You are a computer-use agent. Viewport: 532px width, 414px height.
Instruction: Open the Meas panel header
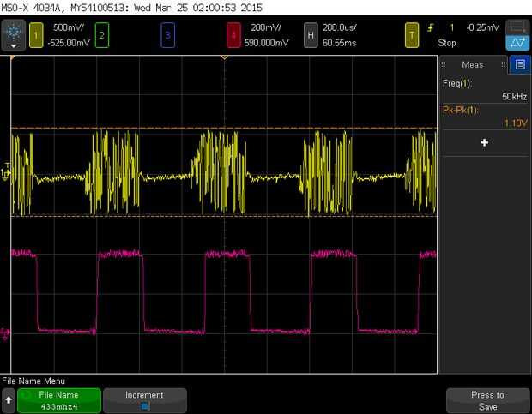(x=473, y=64)
